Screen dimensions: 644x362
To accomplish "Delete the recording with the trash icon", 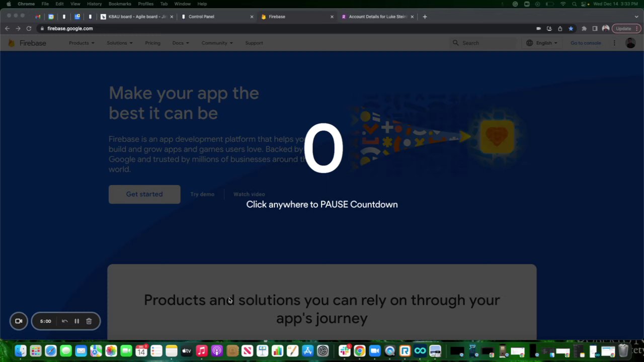I will click(x=89, y=321).
